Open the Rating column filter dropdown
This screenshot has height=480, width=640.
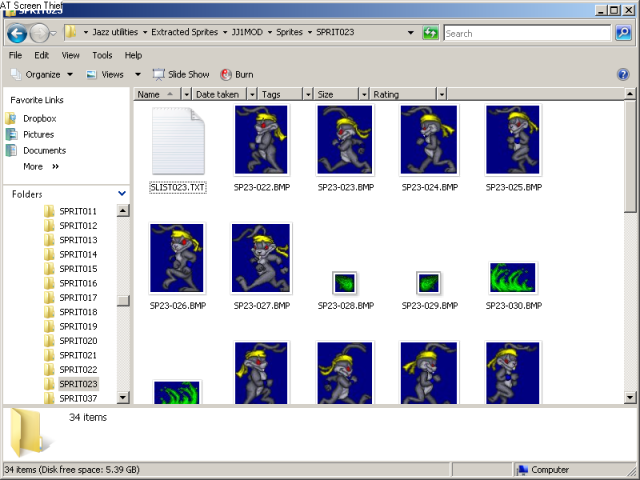coord(442,95)
